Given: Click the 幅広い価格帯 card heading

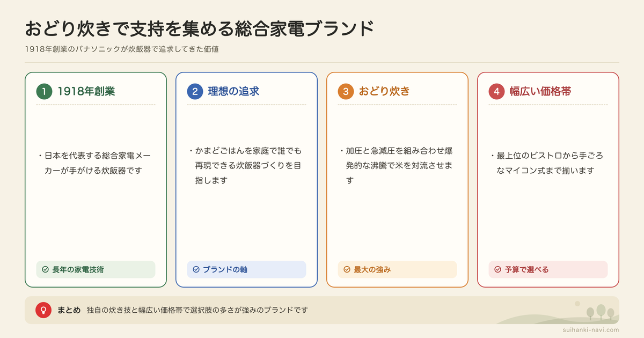Looking at the screenshot, I should click(540, 91).
